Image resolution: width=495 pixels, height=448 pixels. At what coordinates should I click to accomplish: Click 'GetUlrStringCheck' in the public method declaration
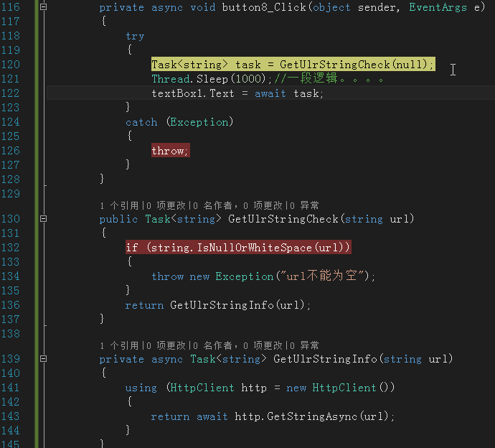[x=283, y=219]
